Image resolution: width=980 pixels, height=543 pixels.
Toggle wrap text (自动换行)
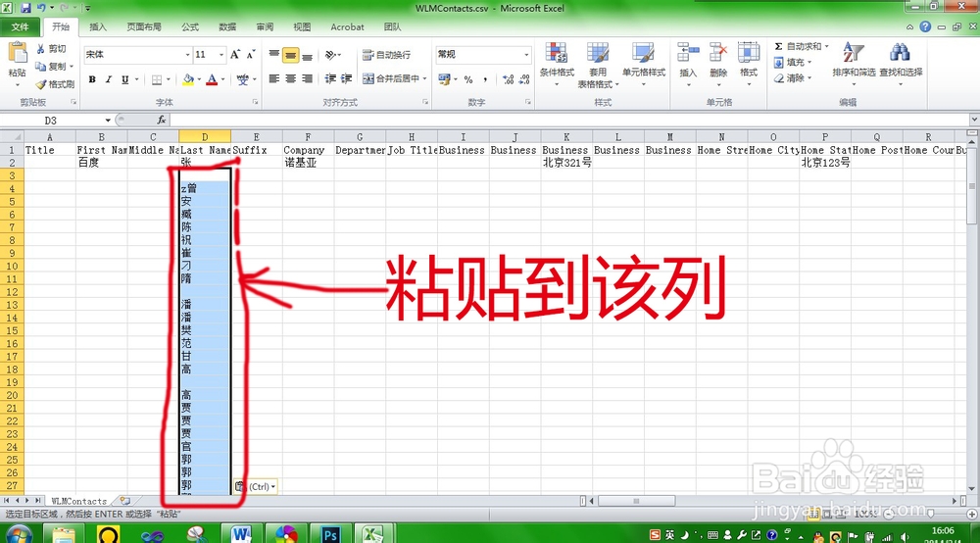click(386, 55)
